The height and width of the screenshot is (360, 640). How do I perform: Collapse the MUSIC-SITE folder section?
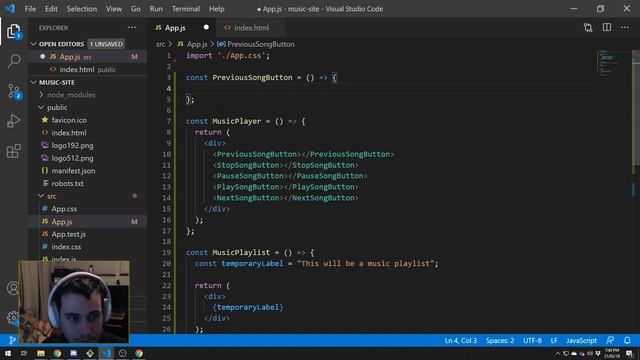coord(33,82)
